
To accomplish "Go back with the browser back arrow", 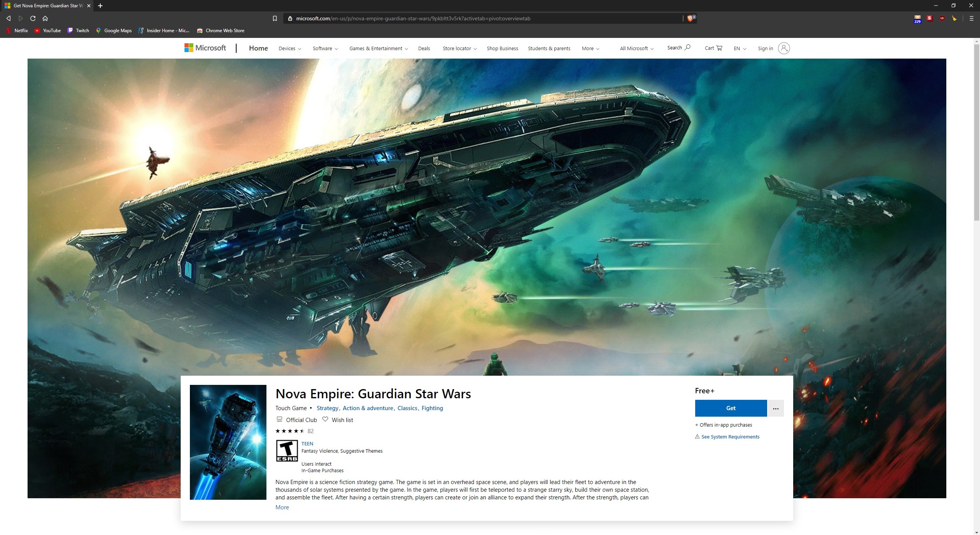I will coord(8,18).
